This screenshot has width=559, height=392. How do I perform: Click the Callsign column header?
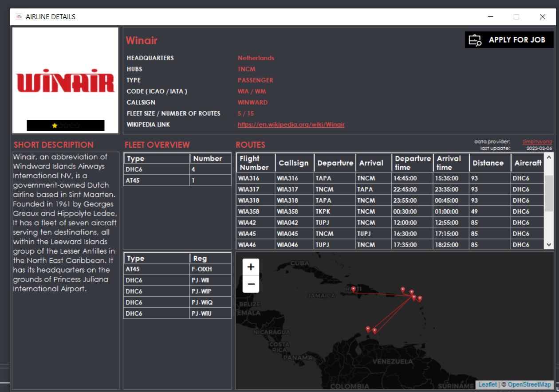tap(294, 163)
